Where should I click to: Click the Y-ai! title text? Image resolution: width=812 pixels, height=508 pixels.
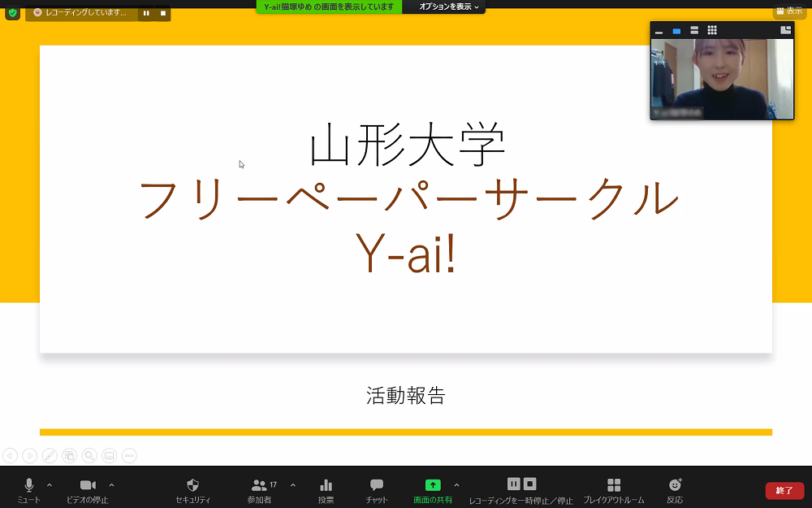pyautogui.click(x=405, y=254)
